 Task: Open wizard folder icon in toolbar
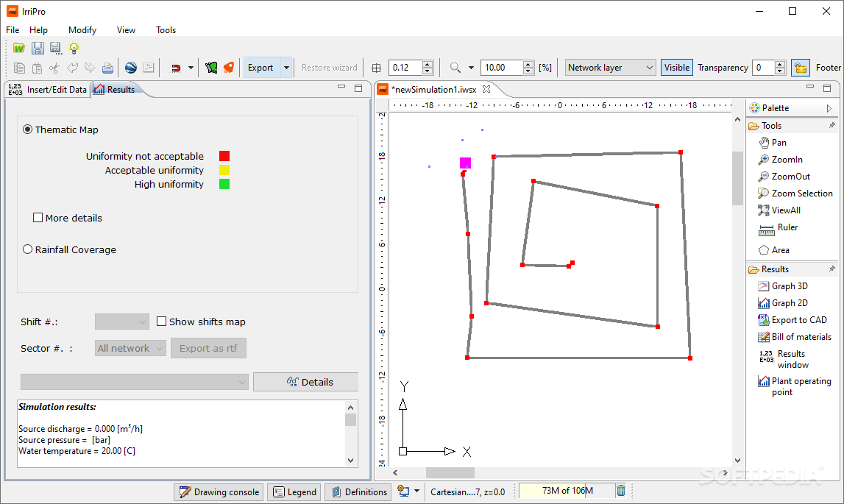(x=19, y=49)
